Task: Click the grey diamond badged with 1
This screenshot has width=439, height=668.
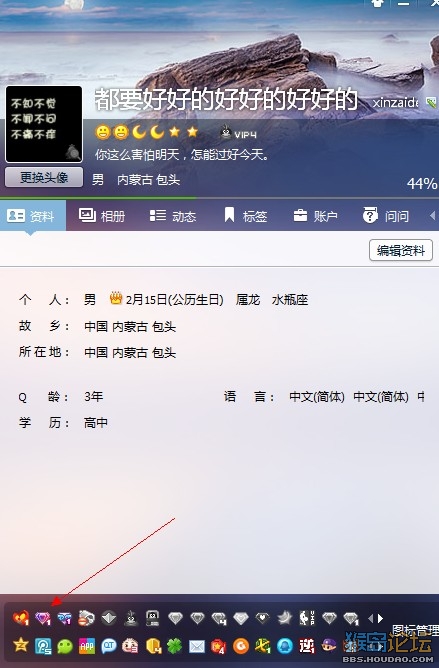Action: click(351, 618)
